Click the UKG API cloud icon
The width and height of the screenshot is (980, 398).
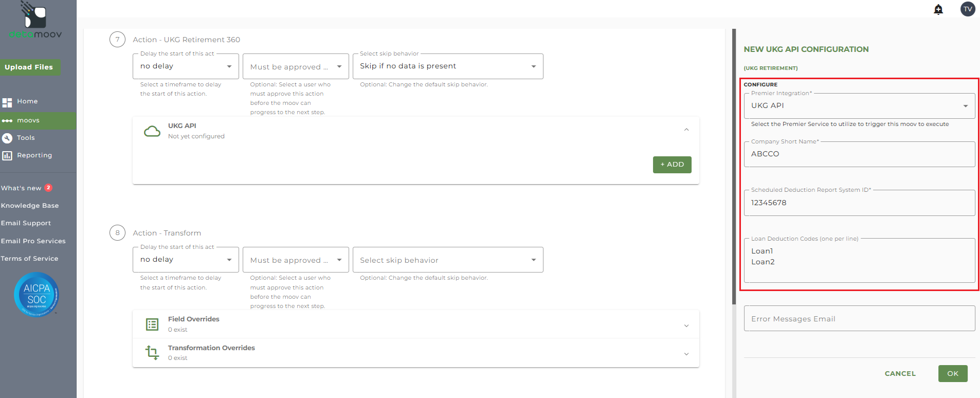pyautogui.click(x=152, y=131)
